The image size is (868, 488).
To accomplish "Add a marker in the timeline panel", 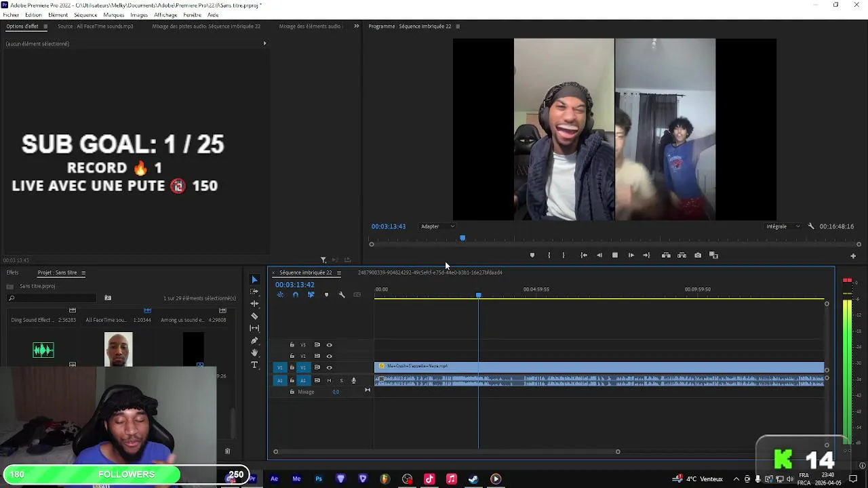I will pos(326,295).
